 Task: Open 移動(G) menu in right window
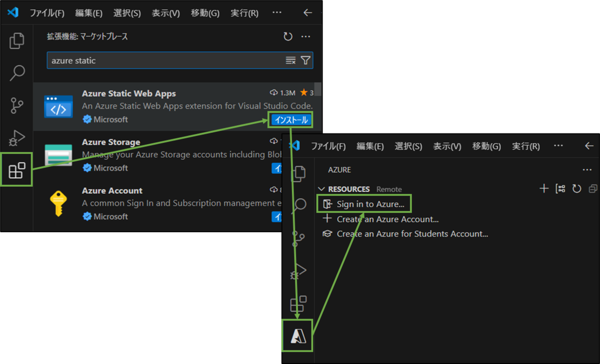click(486, 146)
